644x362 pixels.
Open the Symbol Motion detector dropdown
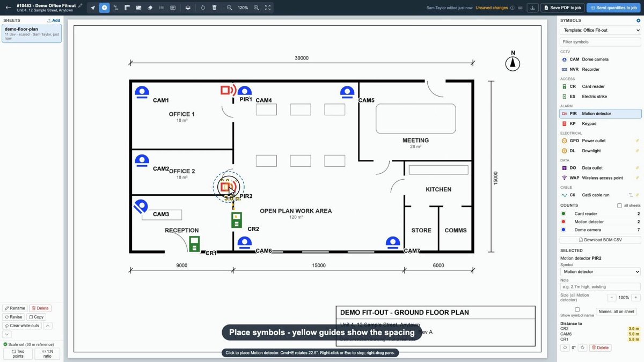coord(601,272)
